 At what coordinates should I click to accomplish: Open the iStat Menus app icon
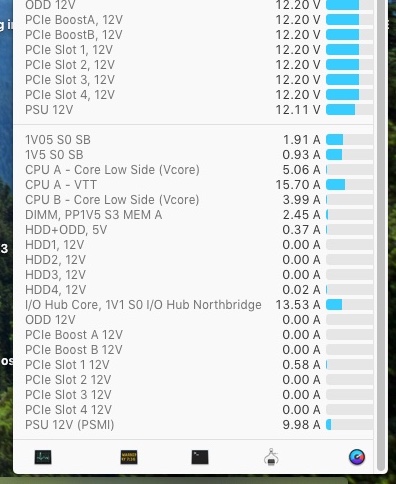[357, 457]
